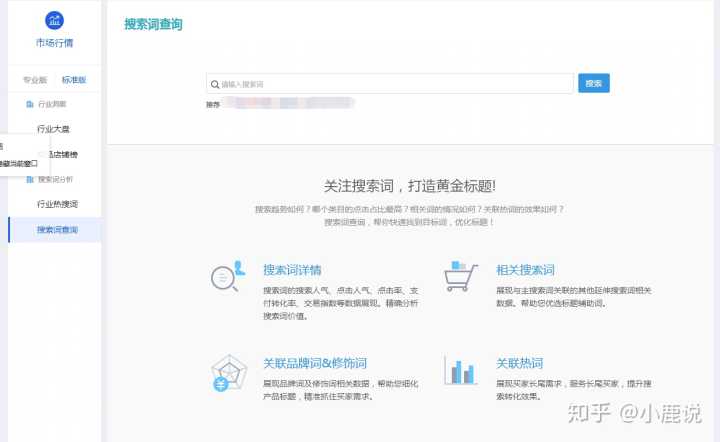Viewport: 720px width, 442px height.
Task: Open 行业热搜词 in the sidebar
Action: click(57, 204)
